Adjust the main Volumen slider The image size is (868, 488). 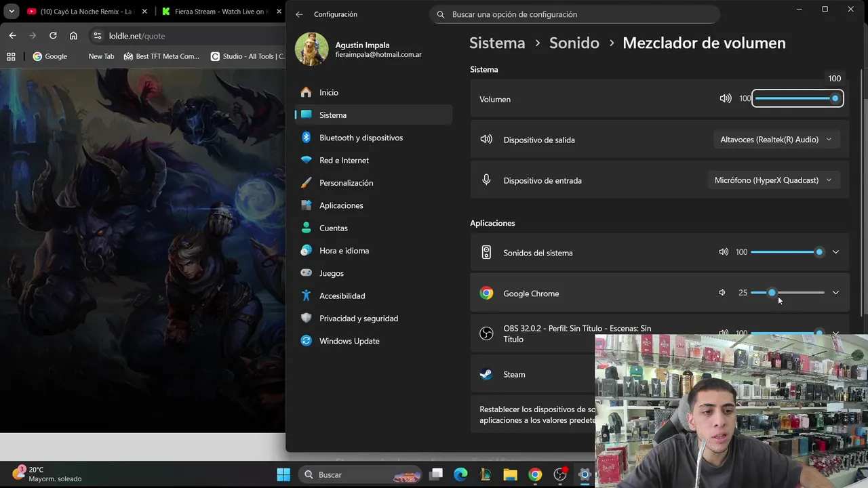click(x=797, y=98)
